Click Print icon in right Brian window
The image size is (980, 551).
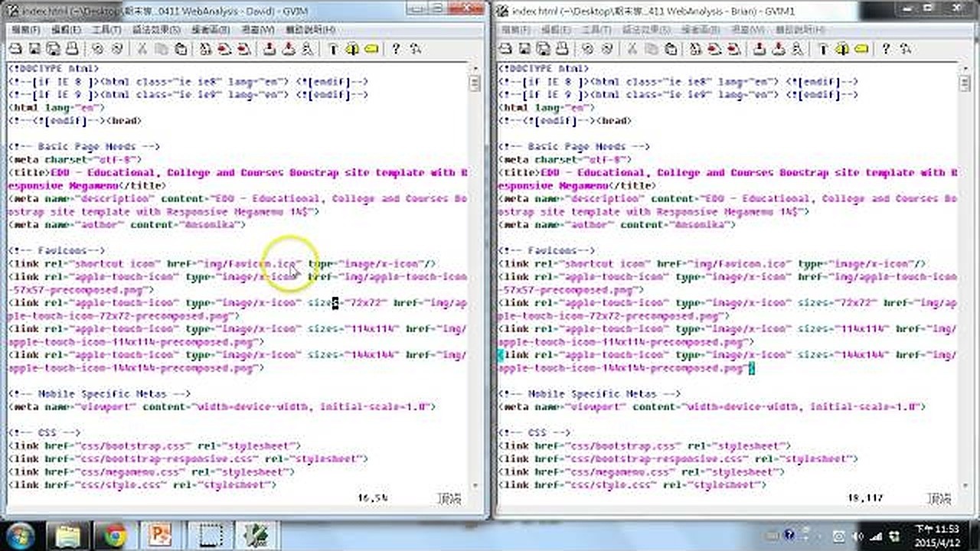(x=562, y=48)
